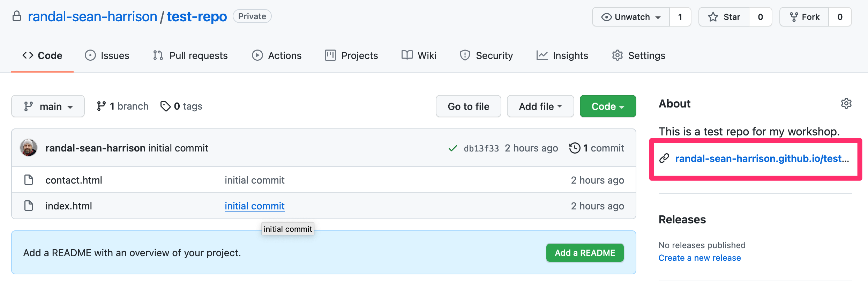Click the green commit status checkmark
The image size is (868, 289).
tap(452, 148)
